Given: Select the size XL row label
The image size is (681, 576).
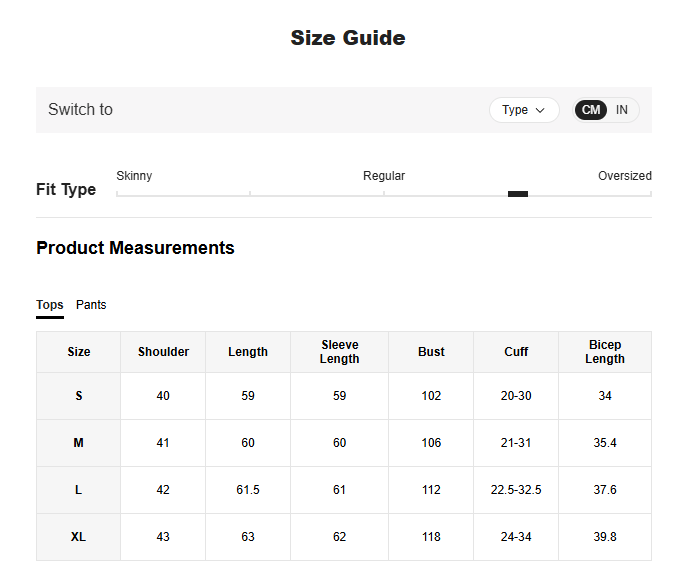Looking at the screenshot, I should pos(79,537).
